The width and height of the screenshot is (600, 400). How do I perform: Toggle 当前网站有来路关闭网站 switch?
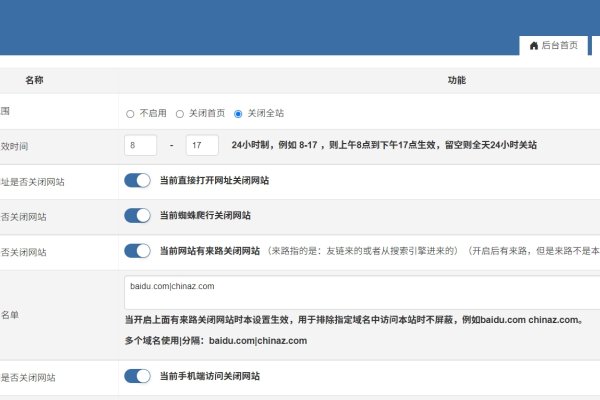137,251
